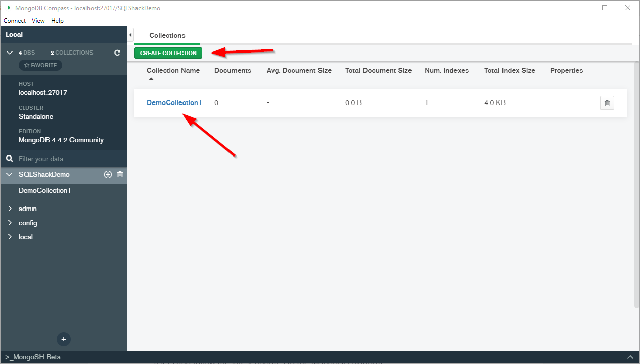Sort by Documents column header
The image size is (640, 364).
233,71
